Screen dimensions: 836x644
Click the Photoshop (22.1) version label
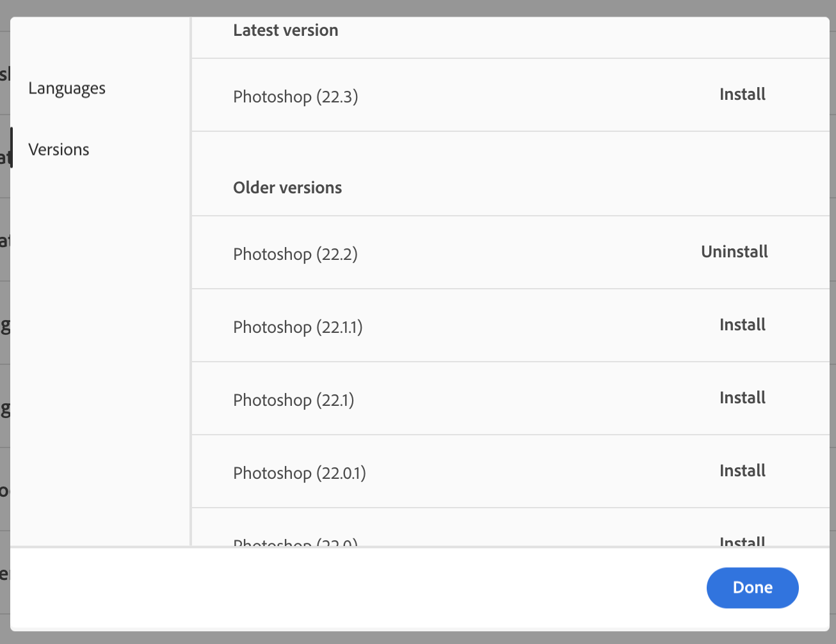[x=293, y=400]
